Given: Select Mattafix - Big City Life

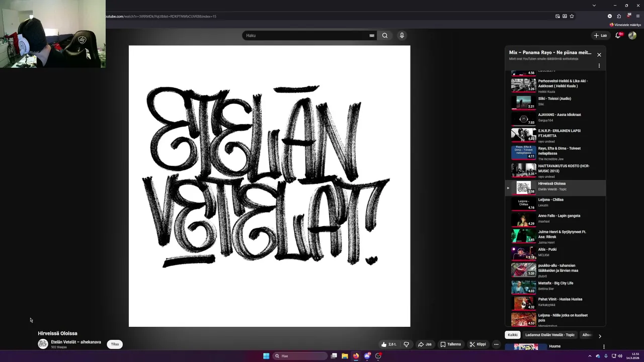Looking at the screenshot, I should tap(556, 287).
